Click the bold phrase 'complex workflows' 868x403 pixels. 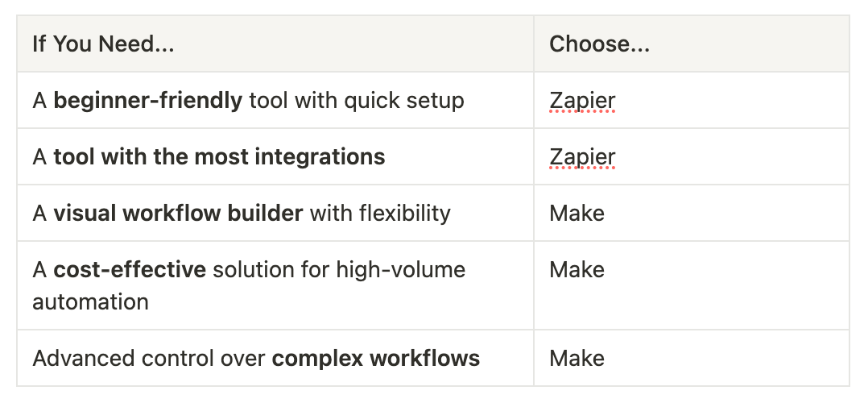376,359
